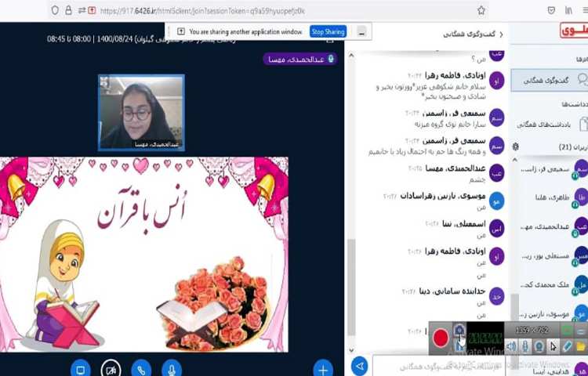Select the cursor arrow option in recorder toolbar

click(x=554, y=346)
